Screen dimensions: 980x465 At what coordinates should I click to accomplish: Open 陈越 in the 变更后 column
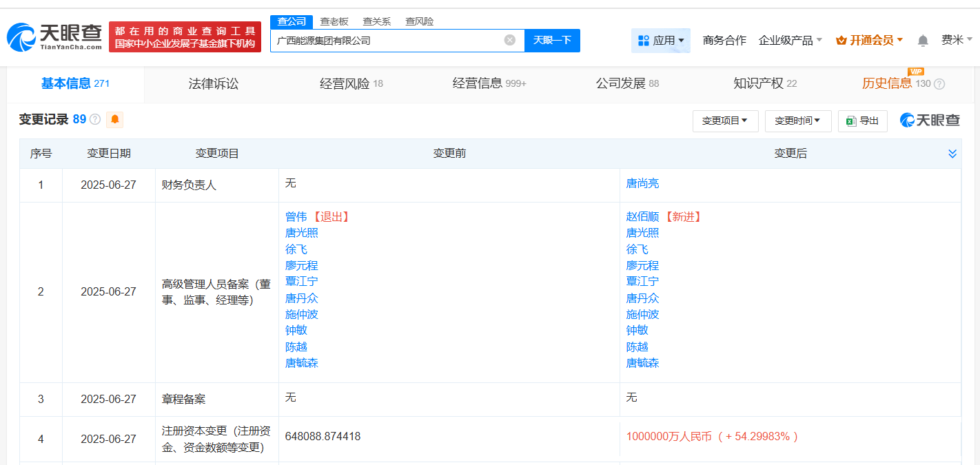pos(637,347)
